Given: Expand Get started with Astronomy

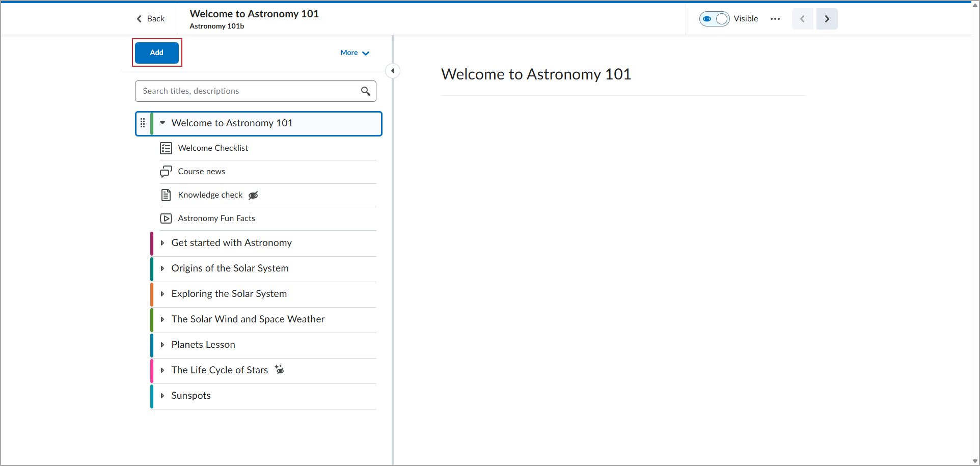Looking at the screenshot, I should (x=162, y=243).
